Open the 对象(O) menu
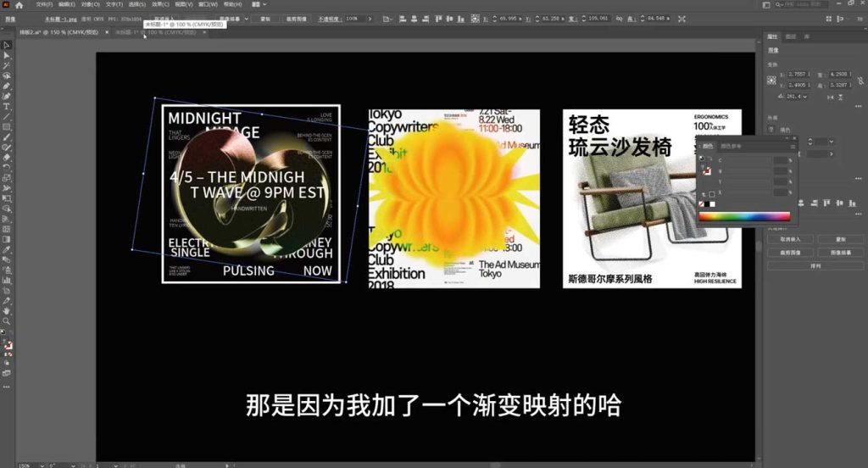The height and width of the screenshot is (468, 868). (x=90, y=4)
